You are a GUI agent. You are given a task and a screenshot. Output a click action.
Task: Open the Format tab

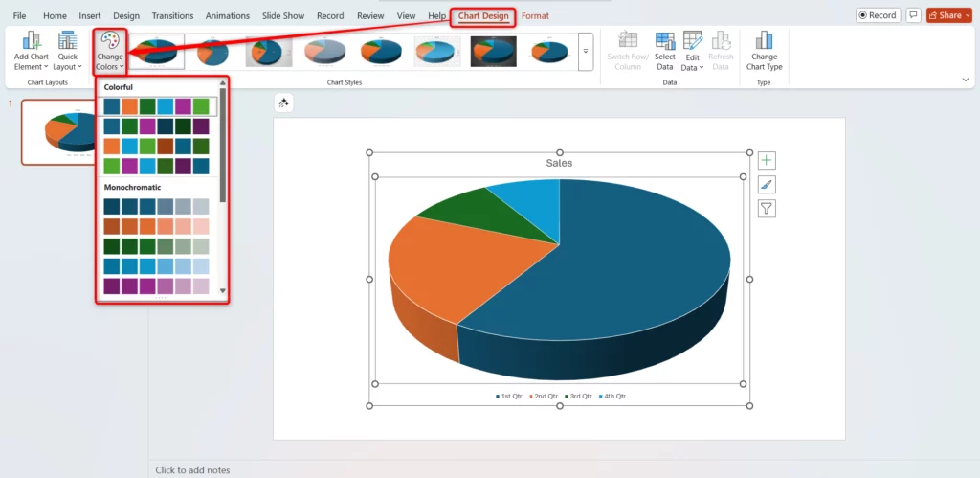click(x=535, y=16)
